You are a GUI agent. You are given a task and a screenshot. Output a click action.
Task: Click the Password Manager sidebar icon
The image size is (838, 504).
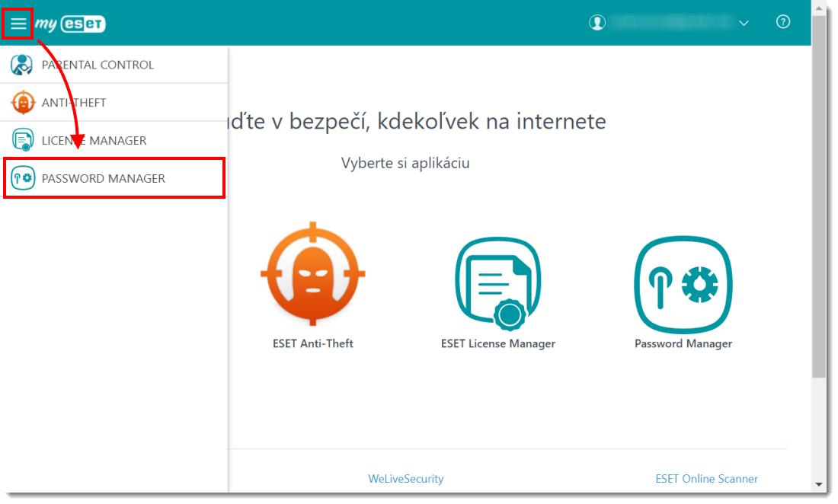(23, 178)
